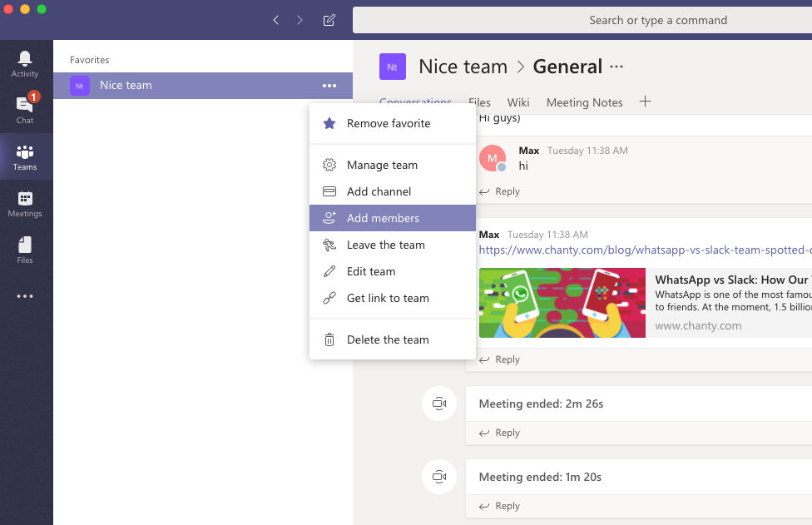Click the new chat compose icon
This screenshot has width=812, height=525.
329,20
